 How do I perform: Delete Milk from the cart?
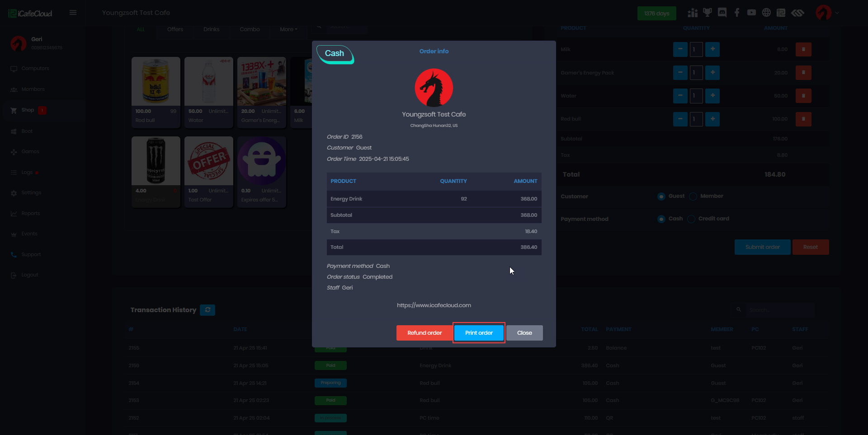[803, 49]
